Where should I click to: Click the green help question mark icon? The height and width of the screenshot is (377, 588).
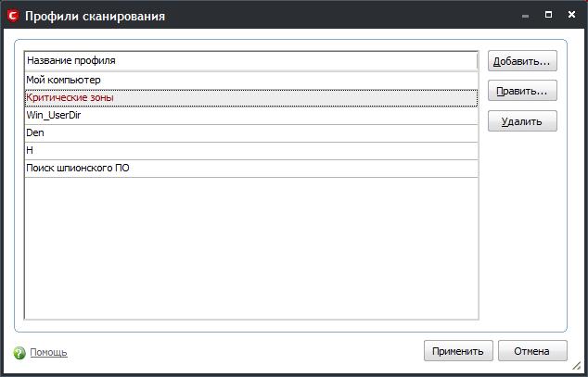click(19, 352)
